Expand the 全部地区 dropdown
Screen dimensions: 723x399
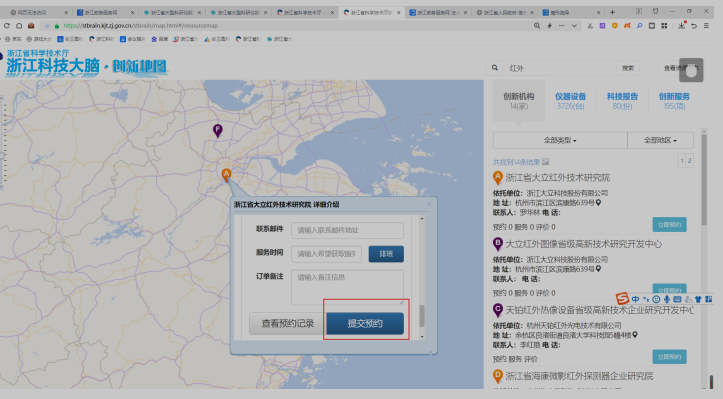click(660, 140)
